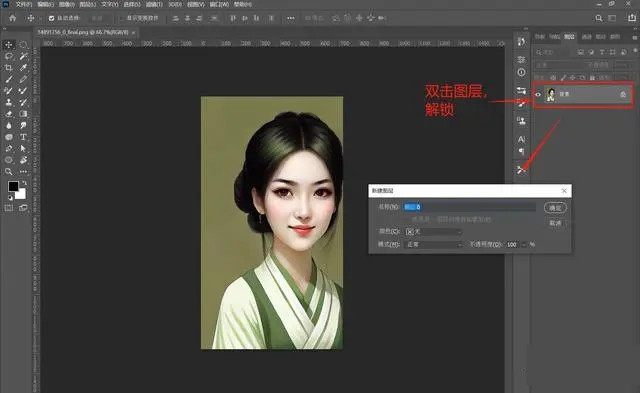Open the Image menu
The width and height of the screenshot is (640, 393).
coord(67,4)
